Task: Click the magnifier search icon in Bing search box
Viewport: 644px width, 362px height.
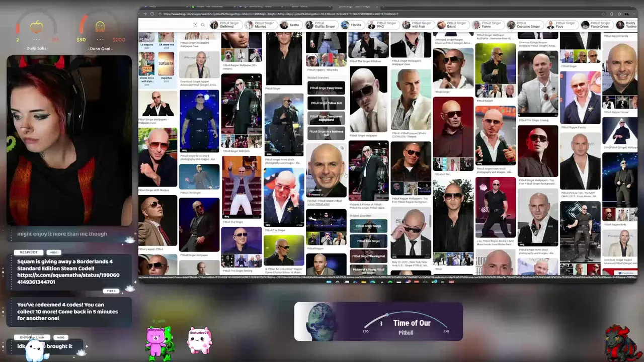Action: coord(203,25)
